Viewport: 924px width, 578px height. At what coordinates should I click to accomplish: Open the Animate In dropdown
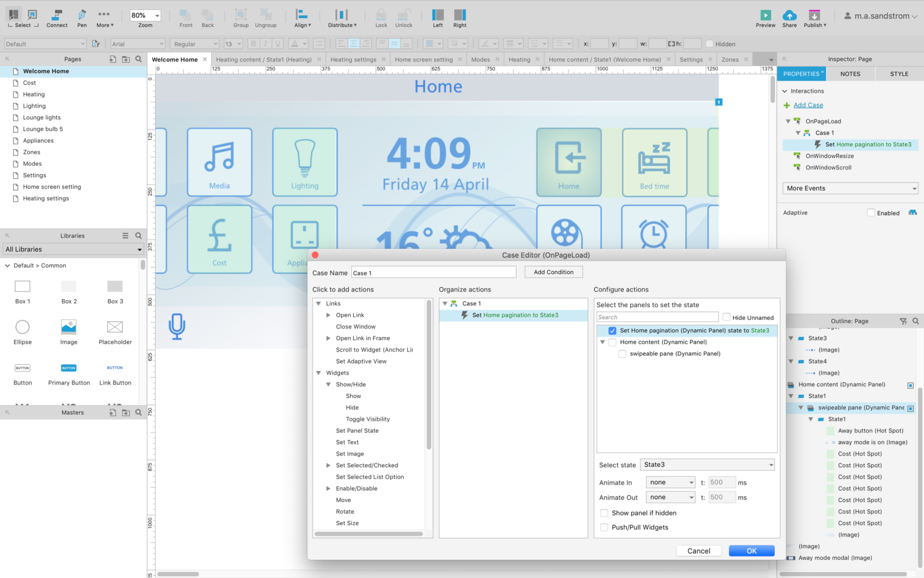(670, 482)
